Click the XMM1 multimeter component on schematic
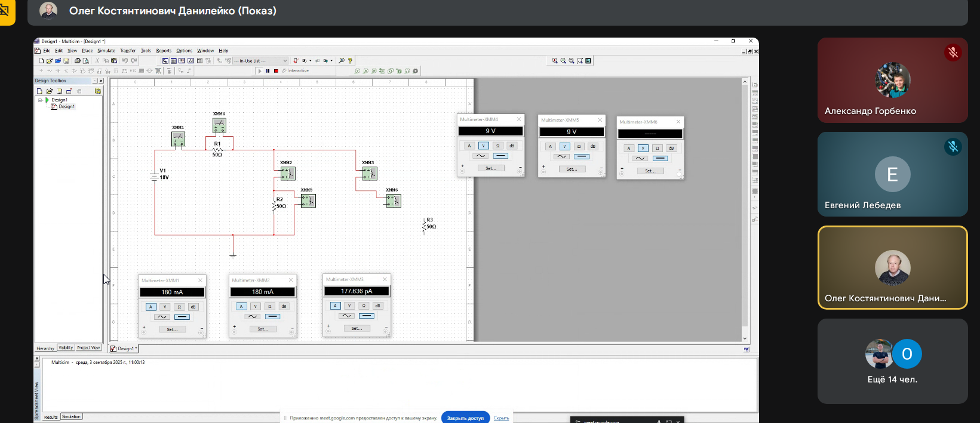The height and width of the screenshot is (423, 980). 178,139
